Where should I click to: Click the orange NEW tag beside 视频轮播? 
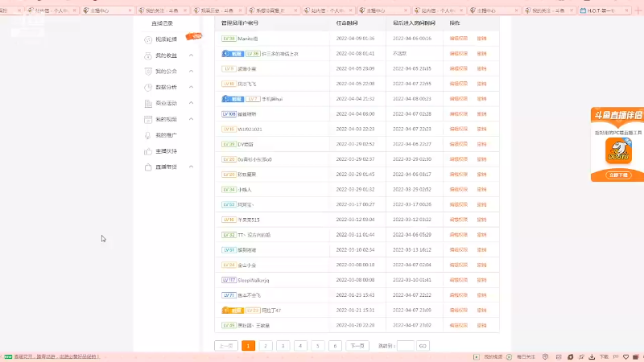coord(194,36)
